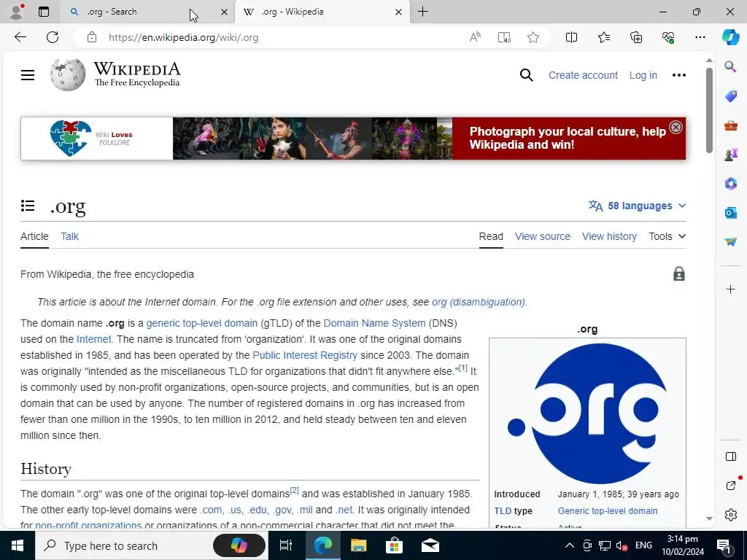Open Edge Settings and more menu

click(700, 37)
